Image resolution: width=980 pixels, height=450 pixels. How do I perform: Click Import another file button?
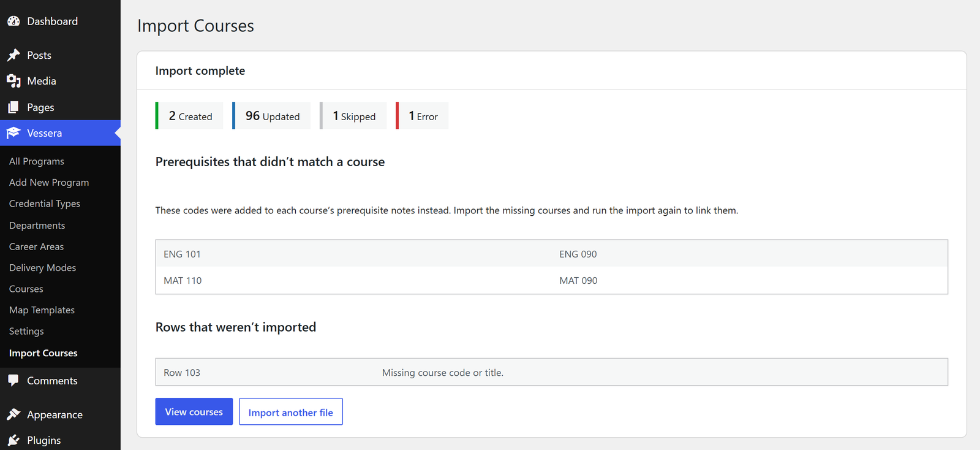click(x=291, y=411)
